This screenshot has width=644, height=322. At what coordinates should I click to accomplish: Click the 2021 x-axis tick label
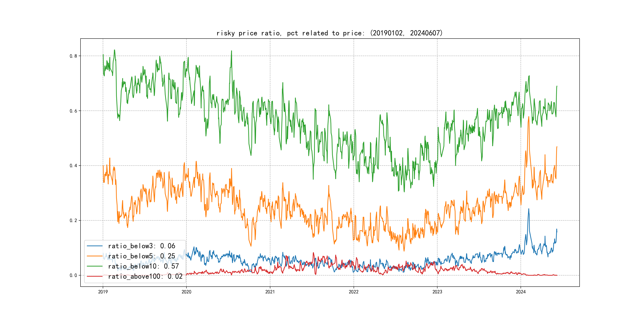(270, 292)
